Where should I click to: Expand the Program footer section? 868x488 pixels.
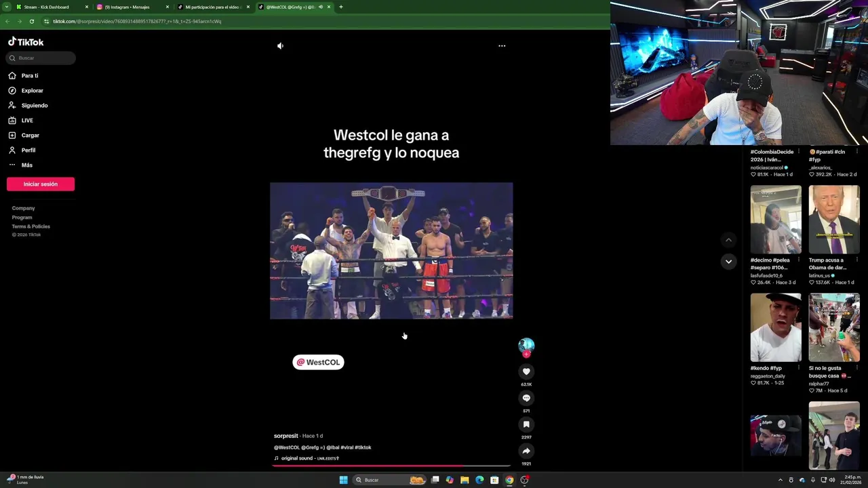[x=22, y=218]
